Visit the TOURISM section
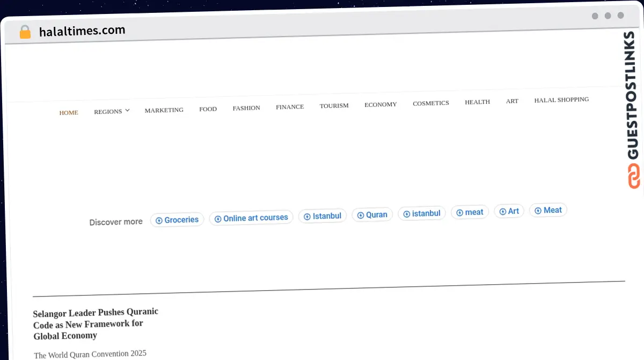Image resolution: width=644 pixels, height=360 pixels. click(x=334, y=106)
